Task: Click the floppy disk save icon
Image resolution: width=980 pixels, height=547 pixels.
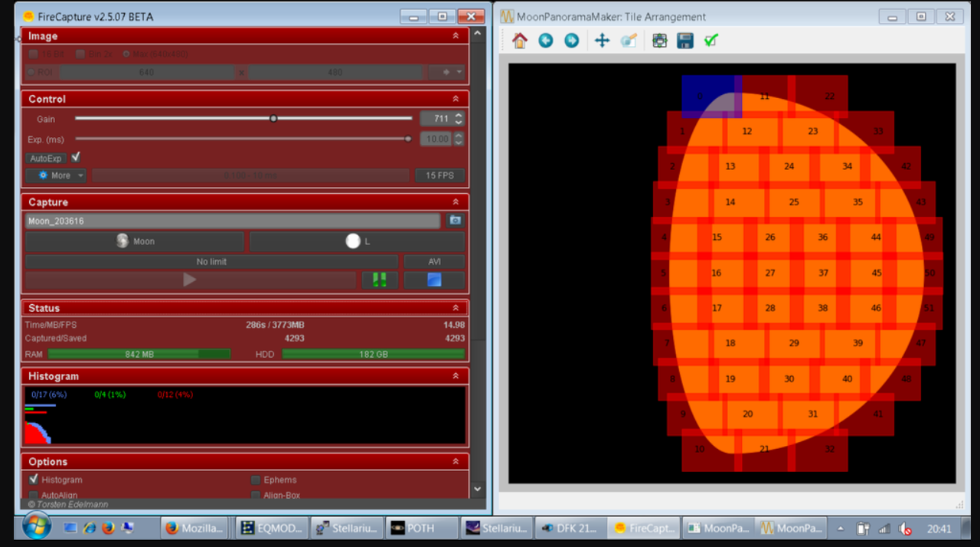Action: pyautogui.click(x=685, y=41)
